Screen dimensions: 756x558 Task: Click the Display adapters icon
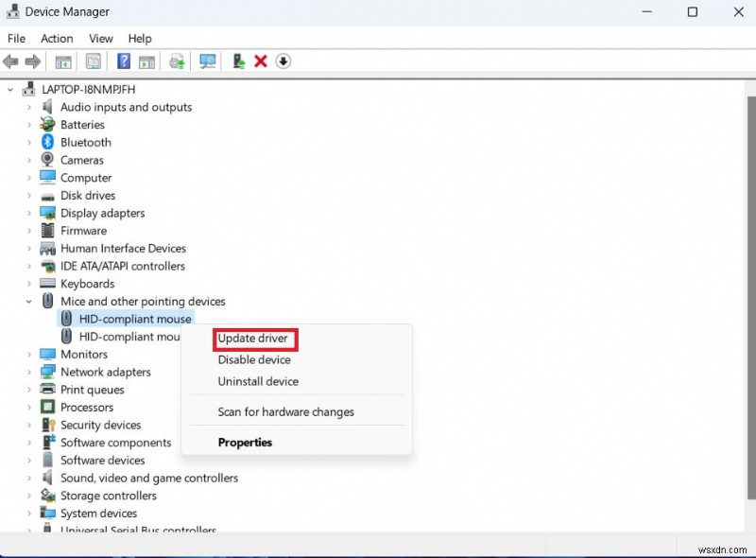48,213
